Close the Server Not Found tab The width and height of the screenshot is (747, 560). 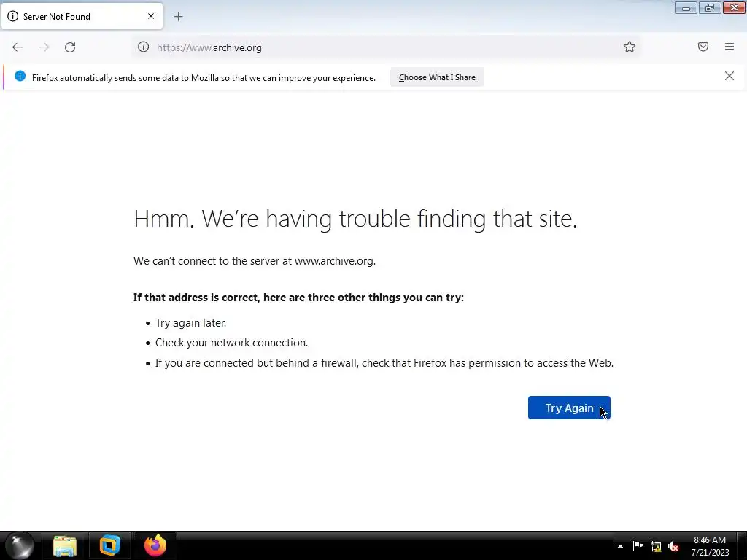click(151, 16)
